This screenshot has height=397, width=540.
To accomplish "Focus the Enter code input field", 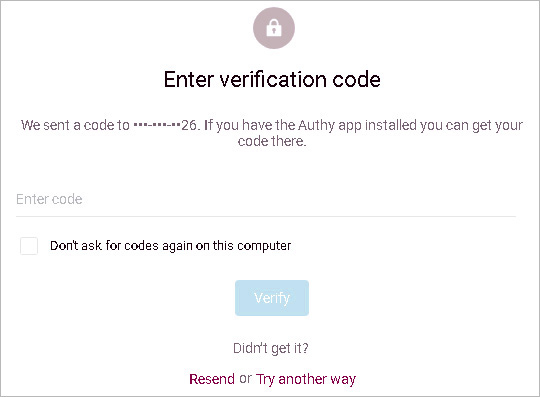I will [266, 199].
